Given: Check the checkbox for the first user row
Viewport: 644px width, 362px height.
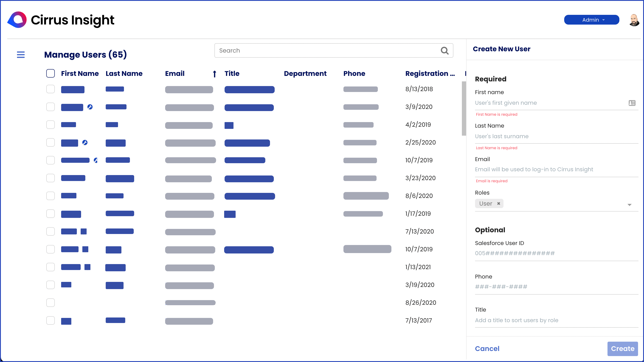Looking at the screenshot, I should (x=50, y=89).
